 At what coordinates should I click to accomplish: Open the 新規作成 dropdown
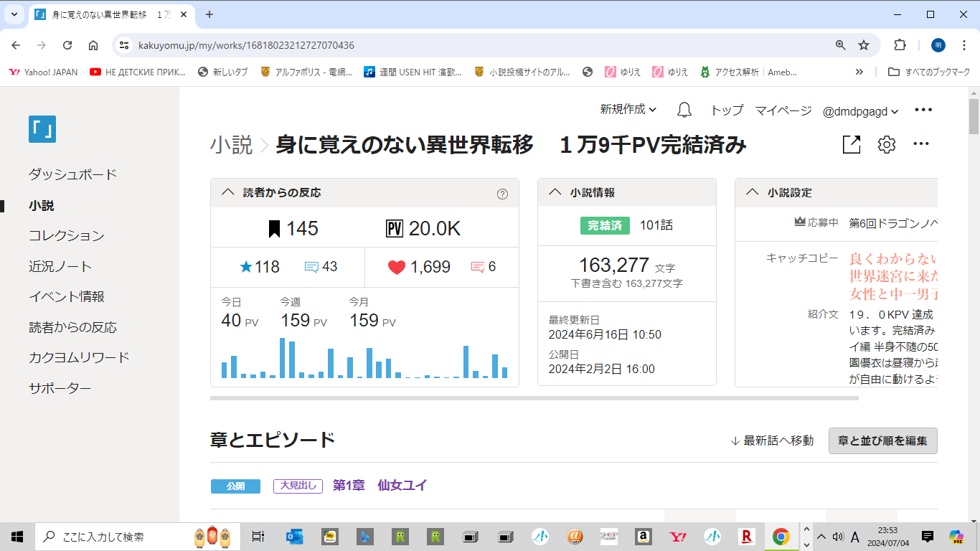pos(628,110)
